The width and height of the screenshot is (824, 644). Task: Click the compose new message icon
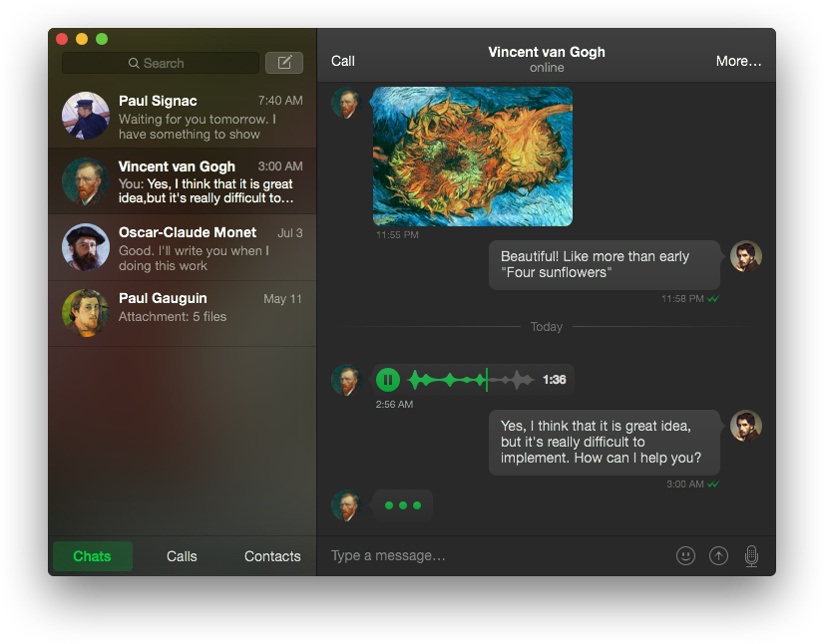coord(284,63)
